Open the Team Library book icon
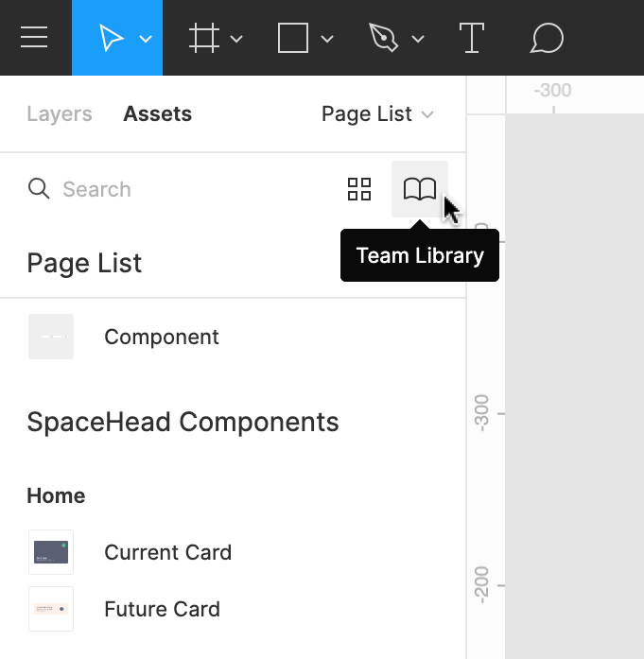Screen dimensions: 644x659 click(419, 189)
